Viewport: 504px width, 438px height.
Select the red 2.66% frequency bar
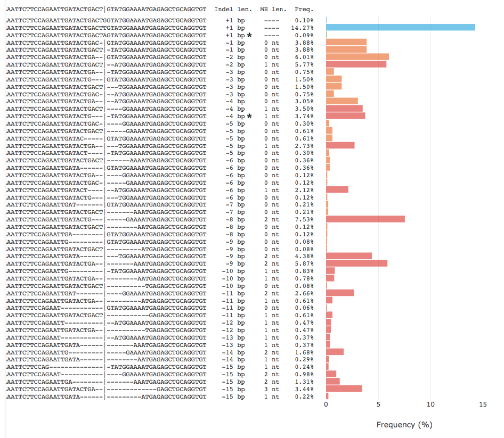[x=339, y=293]
